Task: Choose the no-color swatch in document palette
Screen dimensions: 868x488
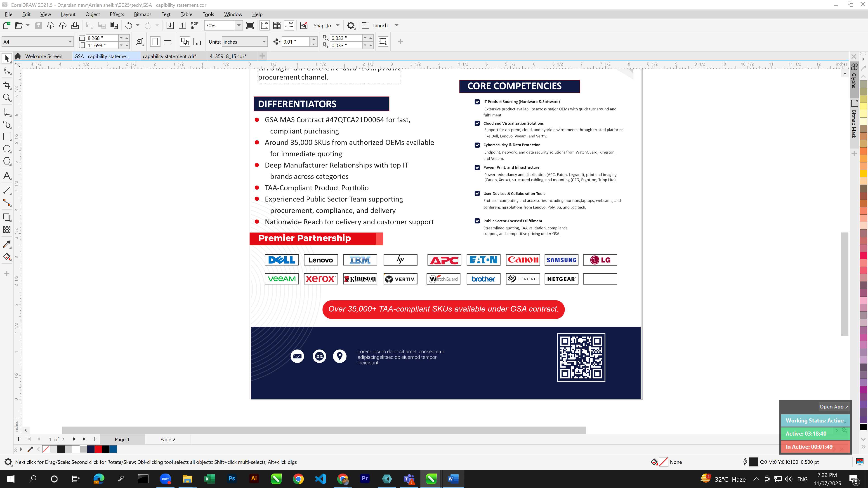Action: (x=46, y=449)
